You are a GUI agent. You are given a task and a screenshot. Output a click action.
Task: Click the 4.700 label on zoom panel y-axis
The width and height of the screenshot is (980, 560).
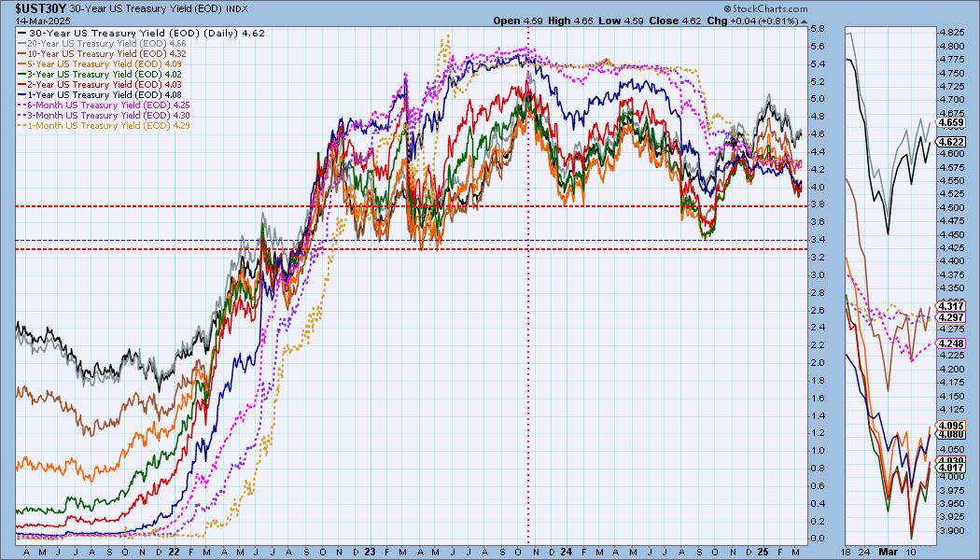coord(951,99)
